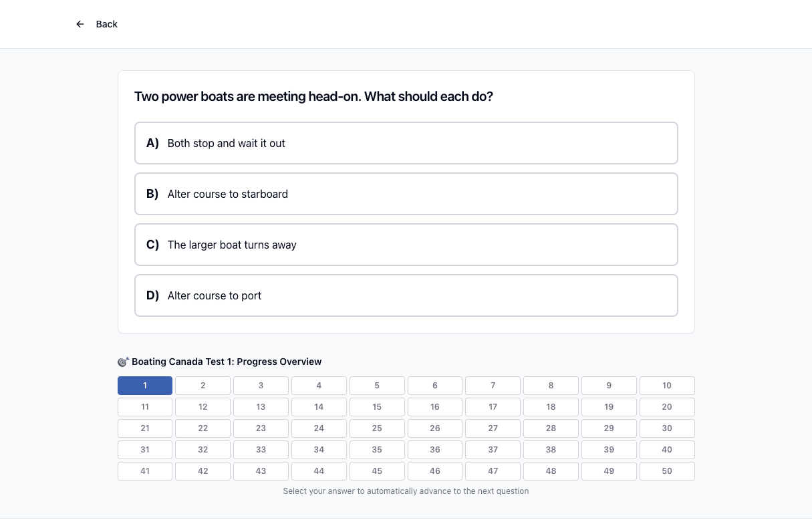This screenshot has height=528, width=812.
Task: Select question 33 in progress overview
Action: point(261,450)
